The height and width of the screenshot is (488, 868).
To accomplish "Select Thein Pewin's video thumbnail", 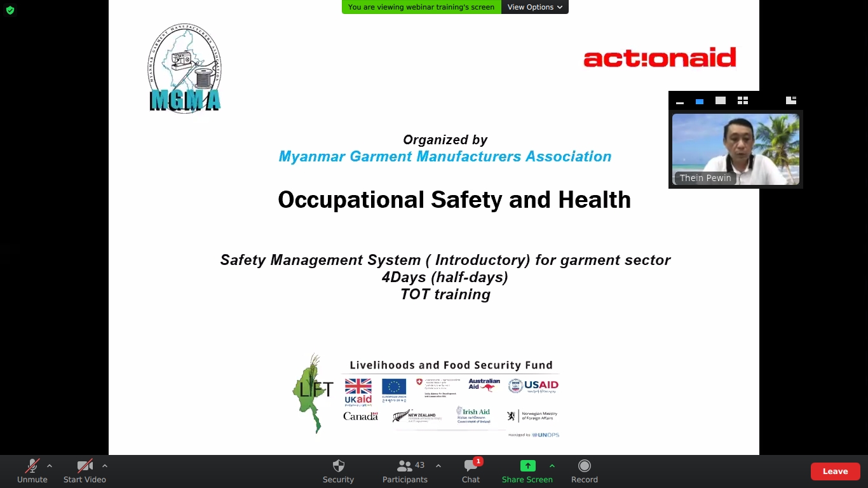I will (736, 149).
